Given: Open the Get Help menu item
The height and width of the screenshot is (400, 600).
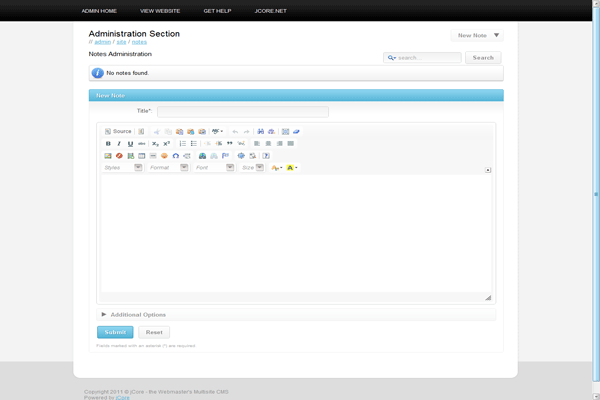Looking at the screenshot, I should (217, 10).
